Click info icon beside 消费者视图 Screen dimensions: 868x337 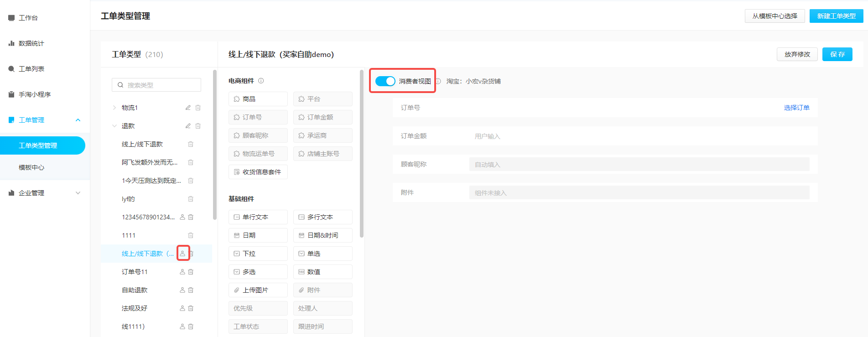[438, 81]
